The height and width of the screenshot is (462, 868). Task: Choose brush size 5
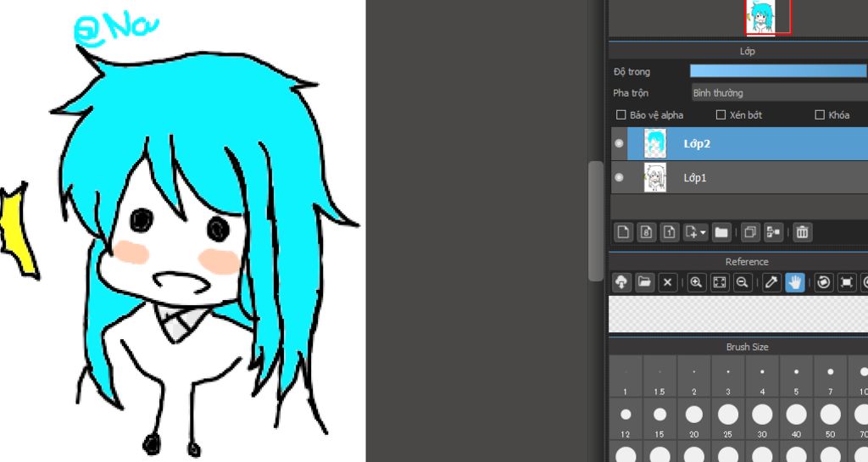pos(796,376)
